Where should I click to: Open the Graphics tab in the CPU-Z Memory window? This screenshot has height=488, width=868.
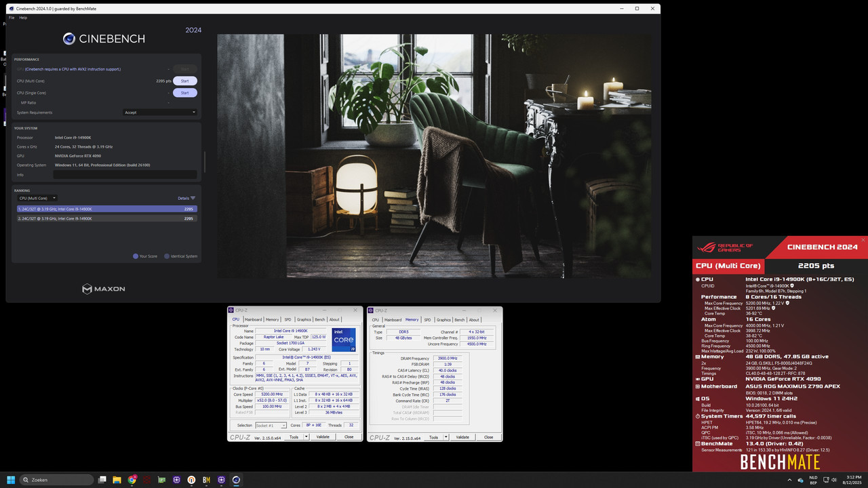click(x=444, y=320)
